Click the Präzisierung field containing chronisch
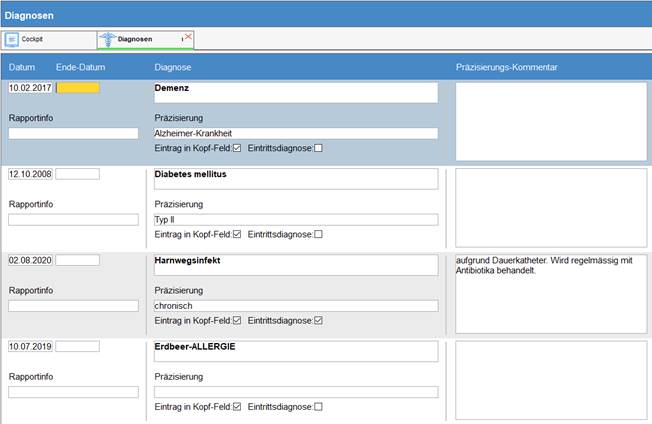 [295, 306]
